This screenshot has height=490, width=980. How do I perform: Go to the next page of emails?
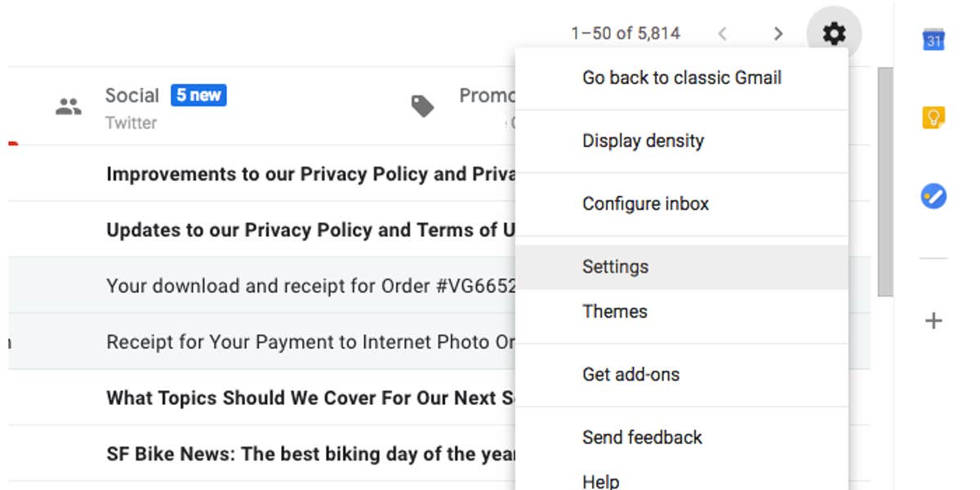[x=778, y=33]
